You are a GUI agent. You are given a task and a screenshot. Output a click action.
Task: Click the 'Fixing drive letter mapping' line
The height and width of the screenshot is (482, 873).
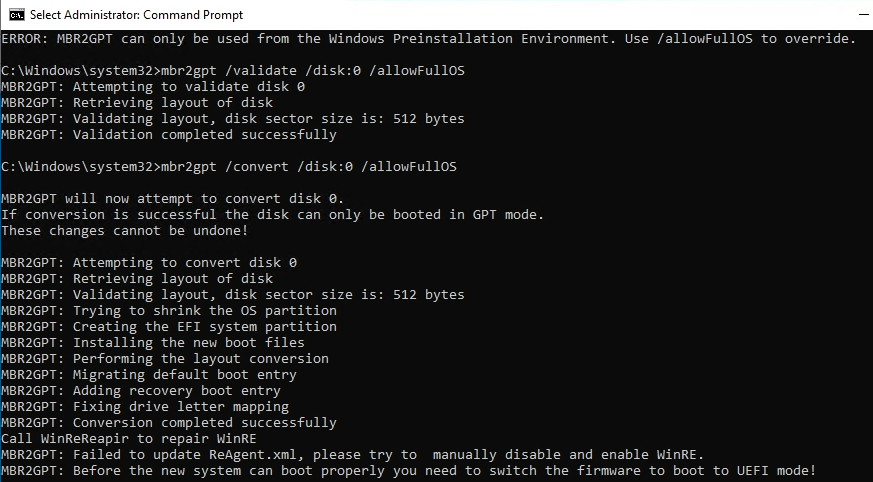pos(145,407)
